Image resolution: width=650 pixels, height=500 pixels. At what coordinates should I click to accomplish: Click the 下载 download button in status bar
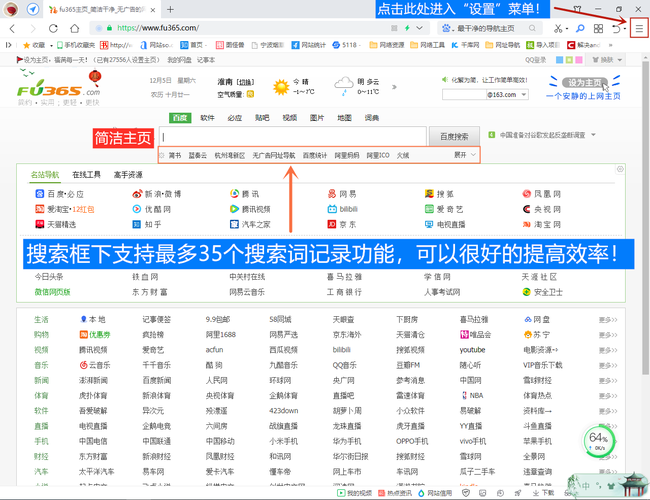[543, 493]
